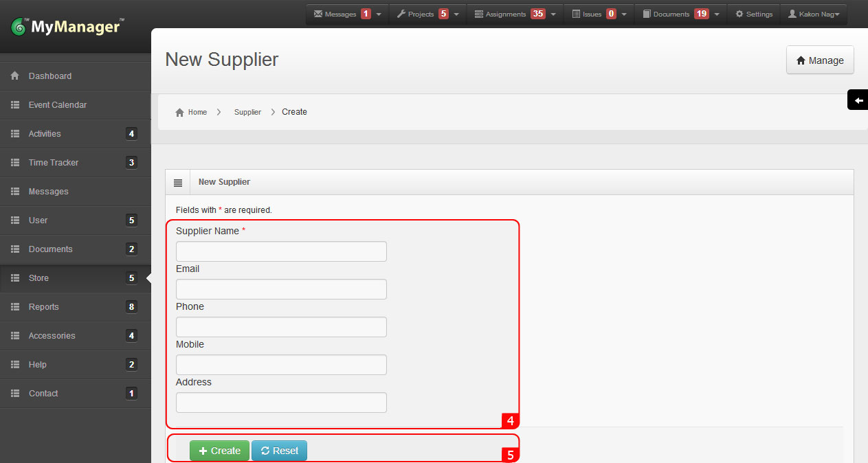Click the Create button
This screenshot has width=868, height=463.
point(219,451)
